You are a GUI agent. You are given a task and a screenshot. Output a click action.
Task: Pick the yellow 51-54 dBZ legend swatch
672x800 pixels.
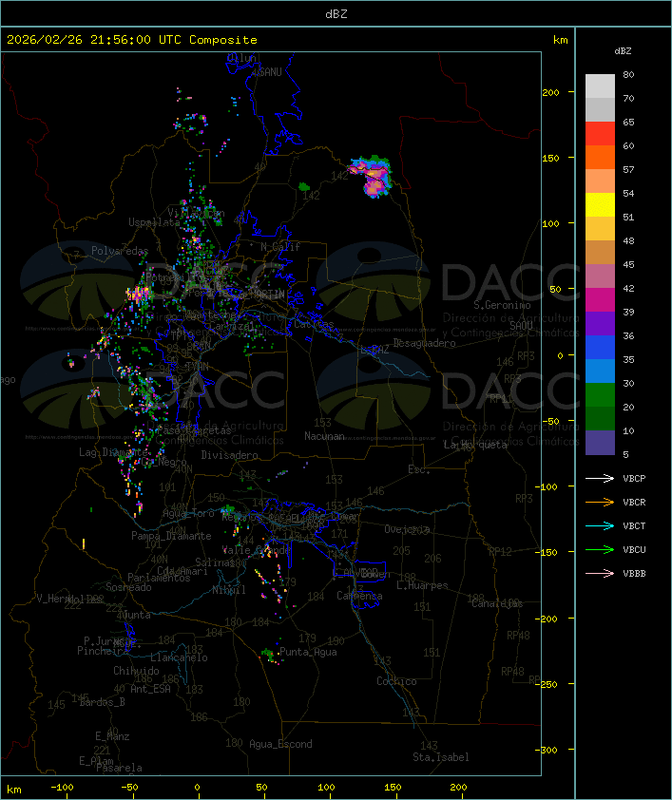point(600,205)
